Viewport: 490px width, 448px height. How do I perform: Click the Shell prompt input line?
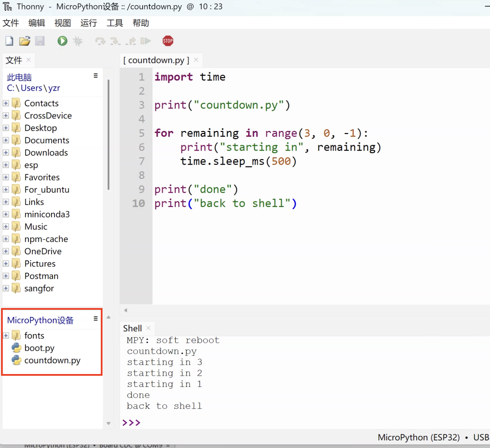pyautogui.click(x=278, y=423)
